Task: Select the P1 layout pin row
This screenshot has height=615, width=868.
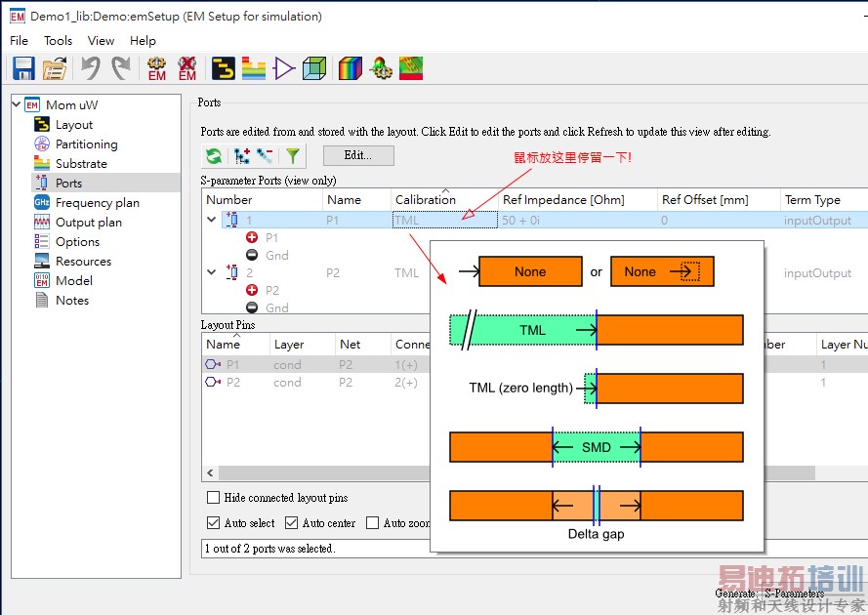Action: click(315, 365)
